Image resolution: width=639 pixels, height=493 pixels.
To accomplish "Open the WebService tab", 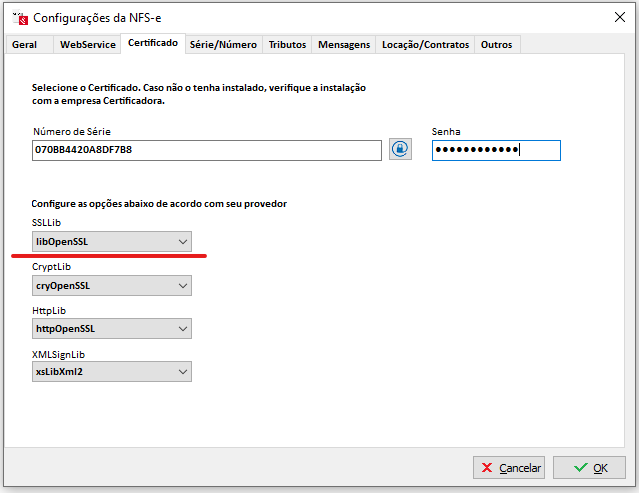I will coord(87,45).
